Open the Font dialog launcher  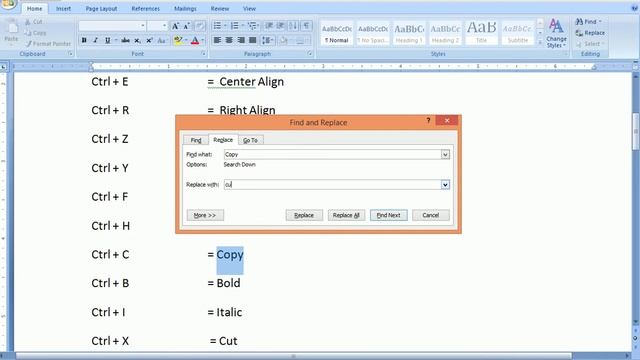coord(203,54)
